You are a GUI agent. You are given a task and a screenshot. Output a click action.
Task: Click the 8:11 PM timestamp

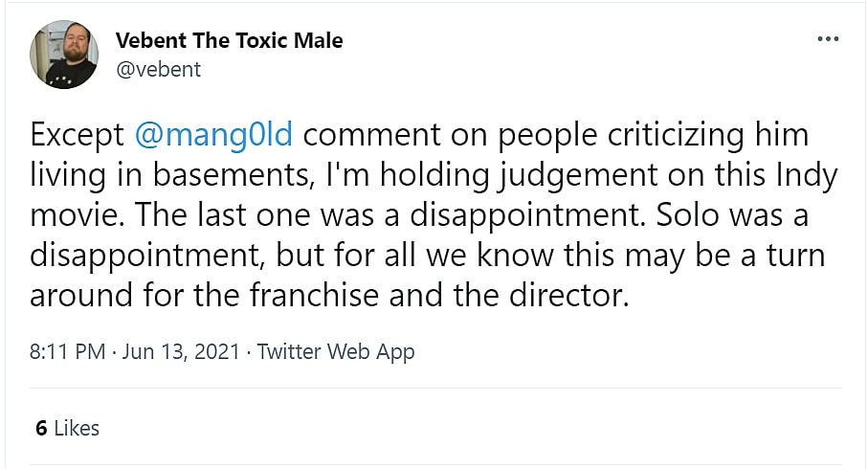67,351
